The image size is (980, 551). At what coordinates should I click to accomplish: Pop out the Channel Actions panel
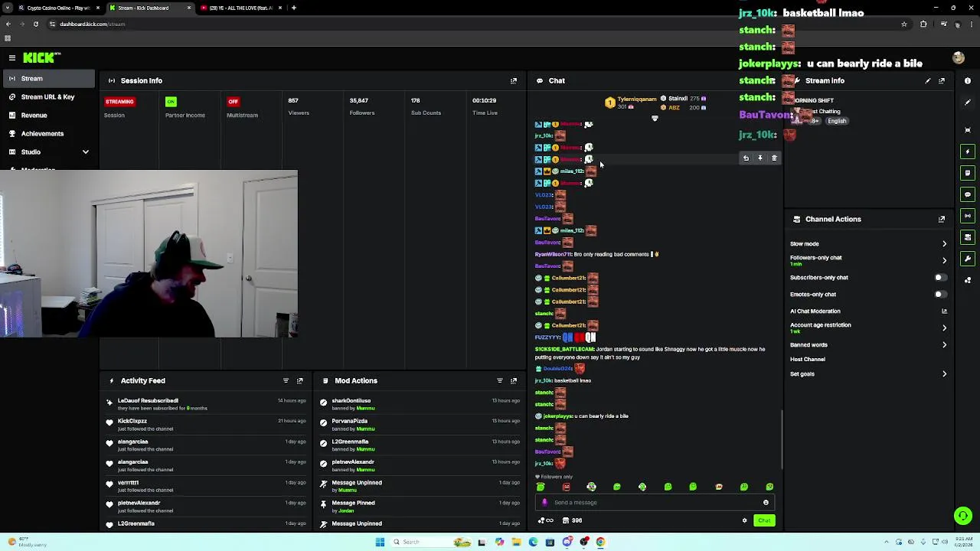[x=942, y=219]
